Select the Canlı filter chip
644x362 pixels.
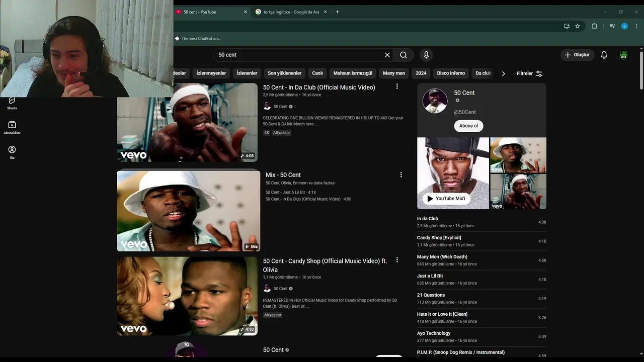tap(317, 73)
